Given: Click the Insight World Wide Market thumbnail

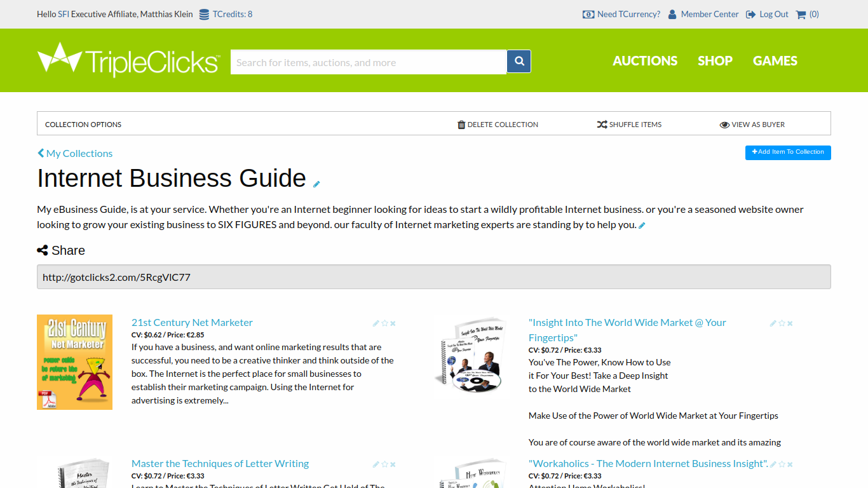Looking at the screenshot, I should pos(471,355).
